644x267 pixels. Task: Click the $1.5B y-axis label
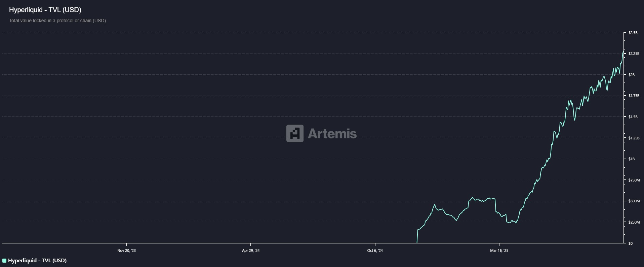click(633, 117)
